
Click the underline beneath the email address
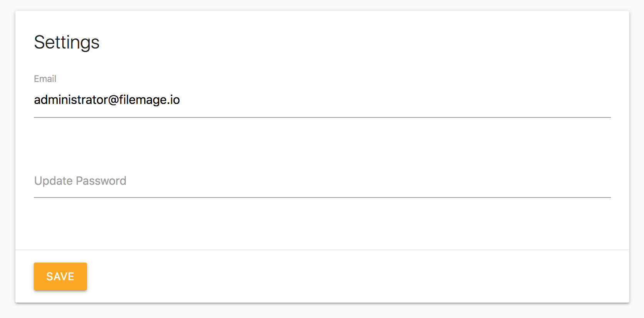[x=322, y=117]
